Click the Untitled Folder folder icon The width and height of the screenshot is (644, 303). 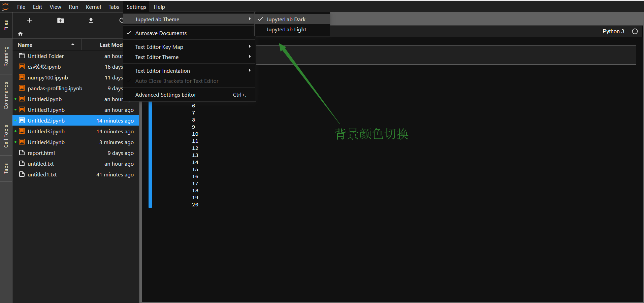pos(22,56)
